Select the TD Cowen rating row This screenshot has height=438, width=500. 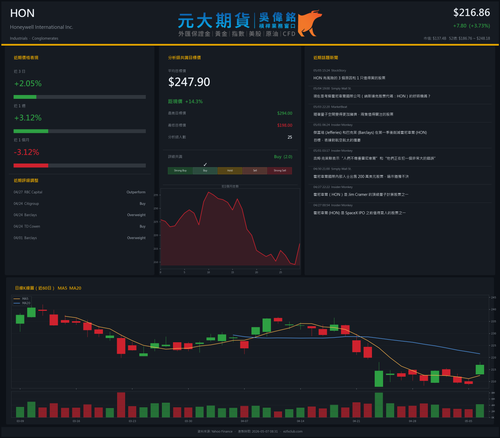click(x=80, y=226)
